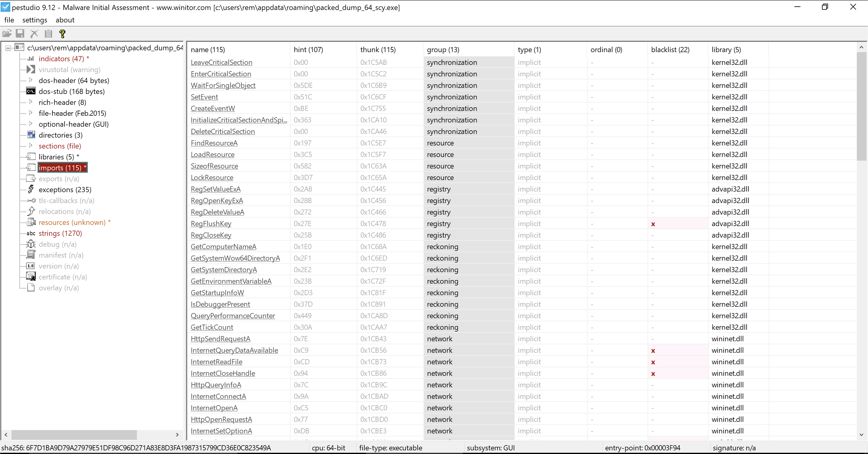Sort by the library (5) column header
This screenshot has height=454, width=868.
click(x=738, y=50)
